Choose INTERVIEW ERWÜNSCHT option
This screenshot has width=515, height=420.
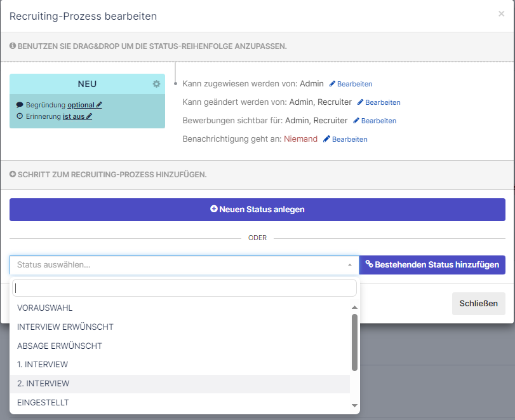(x=65, y=327)
